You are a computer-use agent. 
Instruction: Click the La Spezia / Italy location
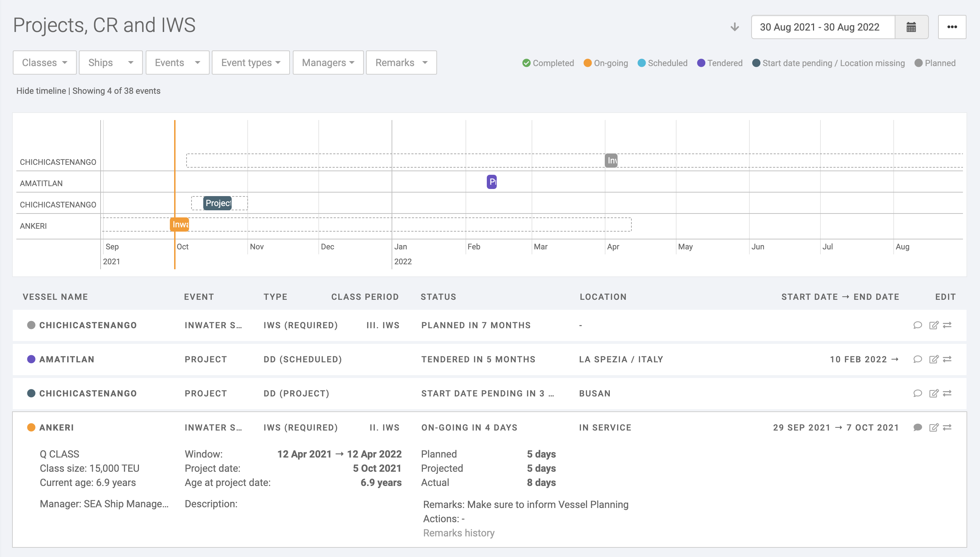[x=621, y=359]
